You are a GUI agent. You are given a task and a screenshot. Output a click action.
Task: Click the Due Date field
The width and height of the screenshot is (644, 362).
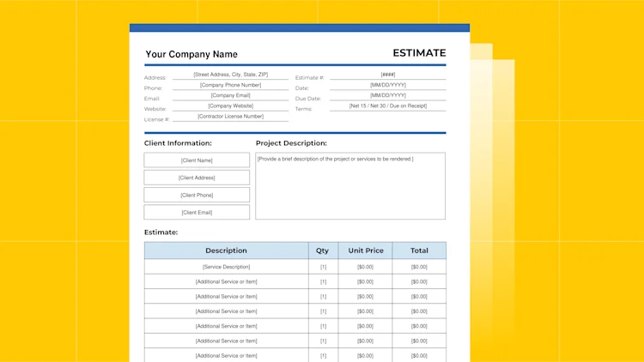[x=388, y=95]
